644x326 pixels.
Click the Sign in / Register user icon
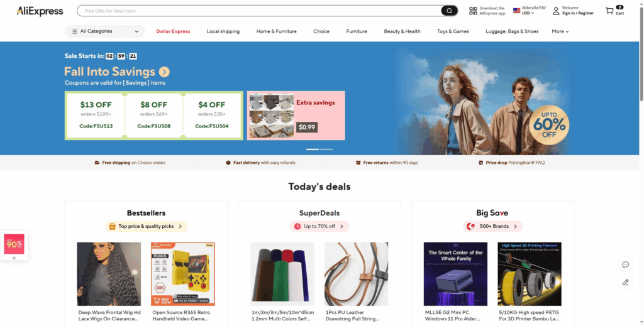coord(556,11)
